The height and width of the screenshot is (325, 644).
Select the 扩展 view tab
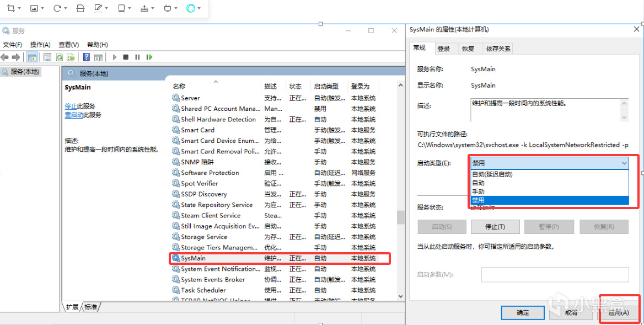point(72,307)
